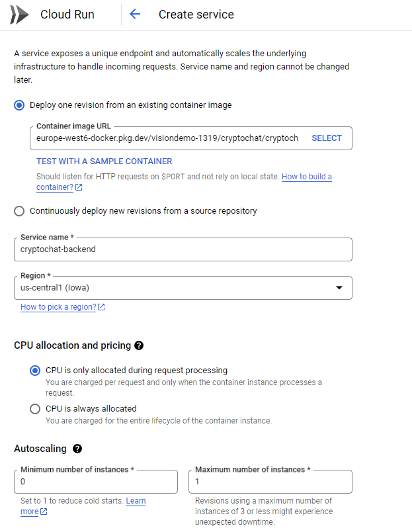Click the external link icon after 'container?'
This screenshot has width=412, height=532.
point(79,187)
